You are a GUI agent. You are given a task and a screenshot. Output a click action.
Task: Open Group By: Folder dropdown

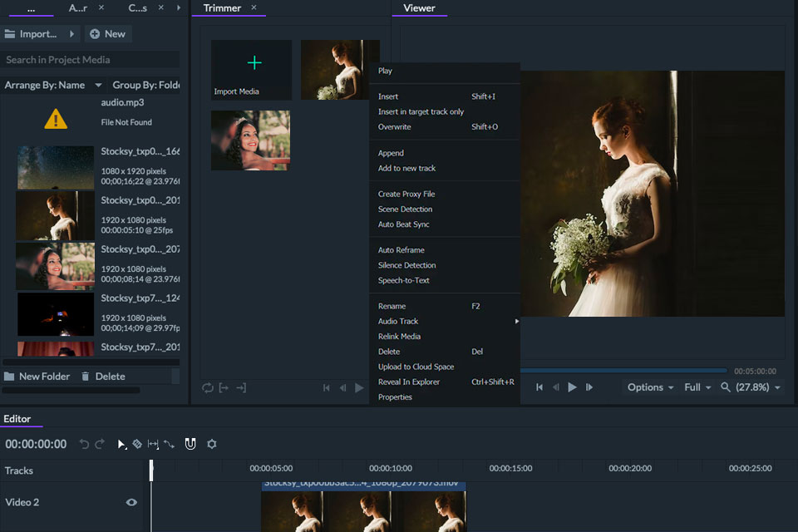[145, 85]
